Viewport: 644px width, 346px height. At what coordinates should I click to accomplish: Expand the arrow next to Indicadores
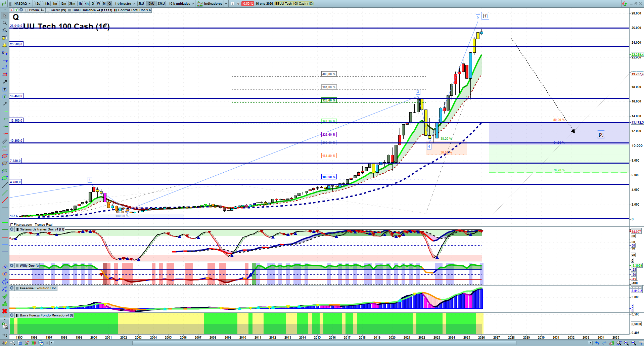pos(226,4)
